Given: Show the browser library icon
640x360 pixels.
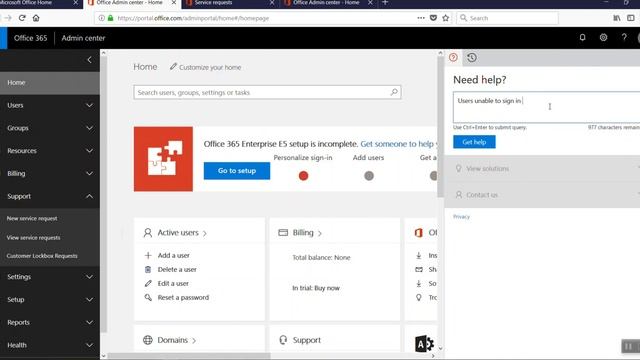Looking at the screenshot, I should [x=617, y=18].
